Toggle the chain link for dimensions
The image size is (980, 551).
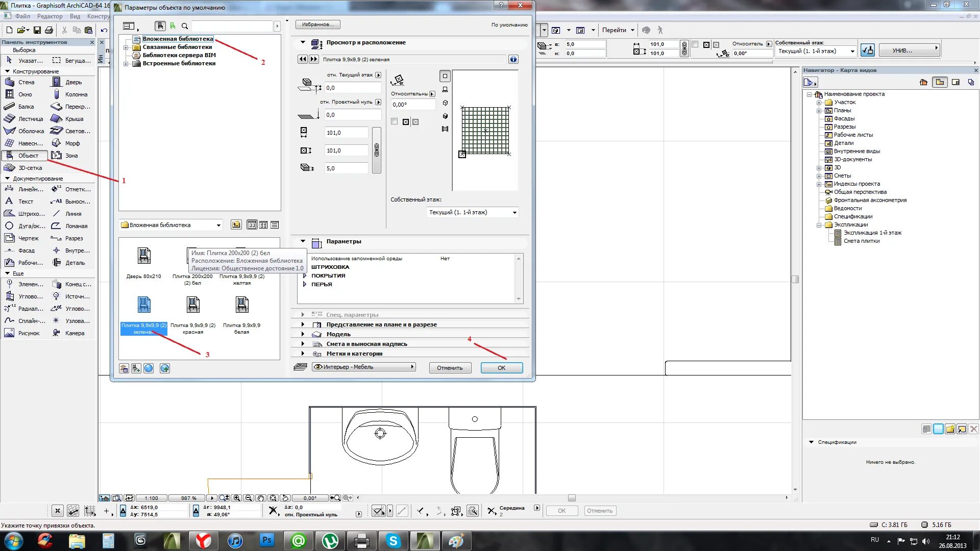click(377, 150)
